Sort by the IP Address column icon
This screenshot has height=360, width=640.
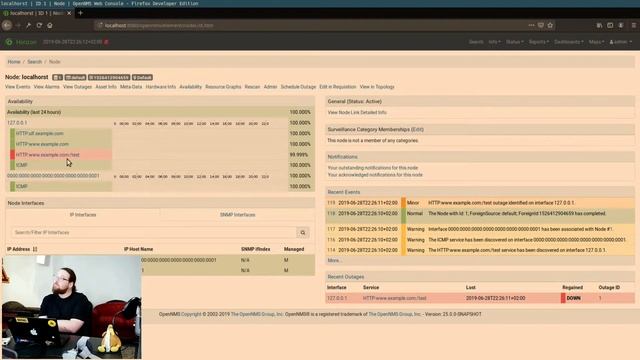point(35,249)
